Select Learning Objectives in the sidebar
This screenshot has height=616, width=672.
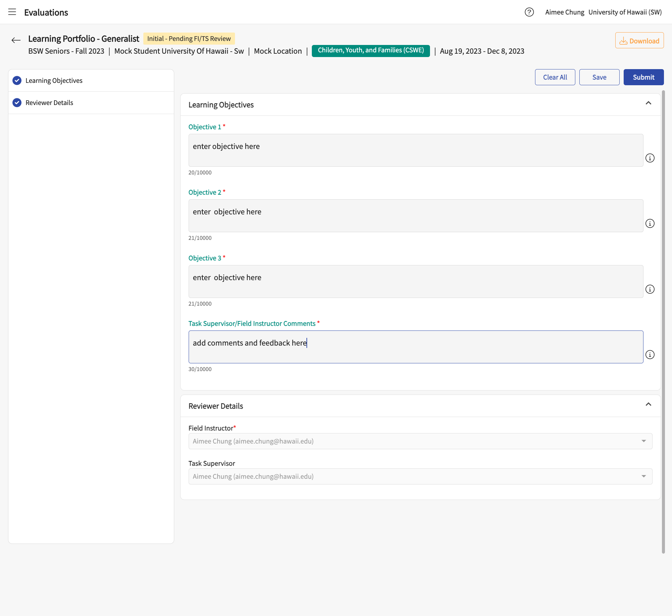pyautogui.click(x=91, y=81)
